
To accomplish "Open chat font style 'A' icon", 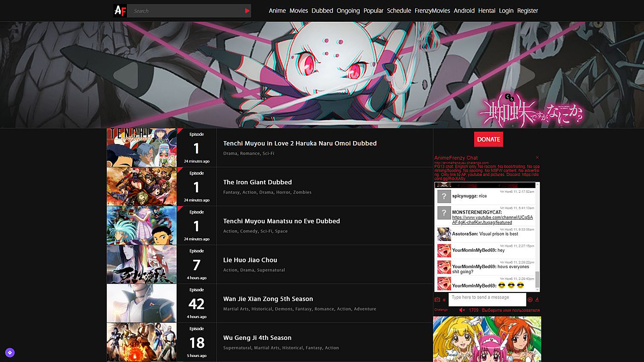I will tap(537, 300).
